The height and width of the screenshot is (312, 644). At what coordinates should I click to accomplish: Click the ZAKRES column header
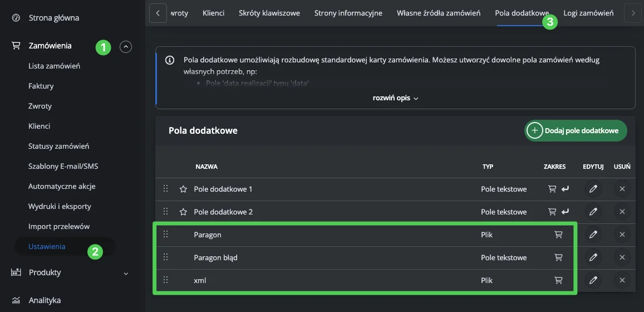(x=555, y=167)
